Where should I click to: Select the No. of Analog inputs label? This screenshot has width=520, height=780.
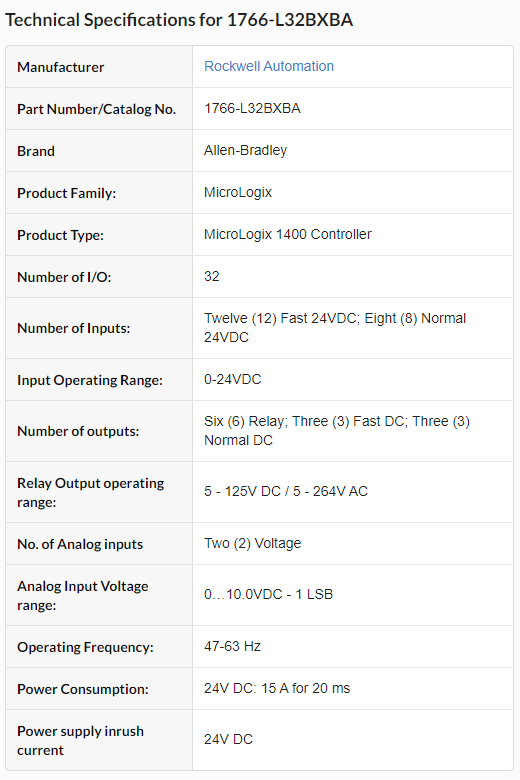pos(80,544)
